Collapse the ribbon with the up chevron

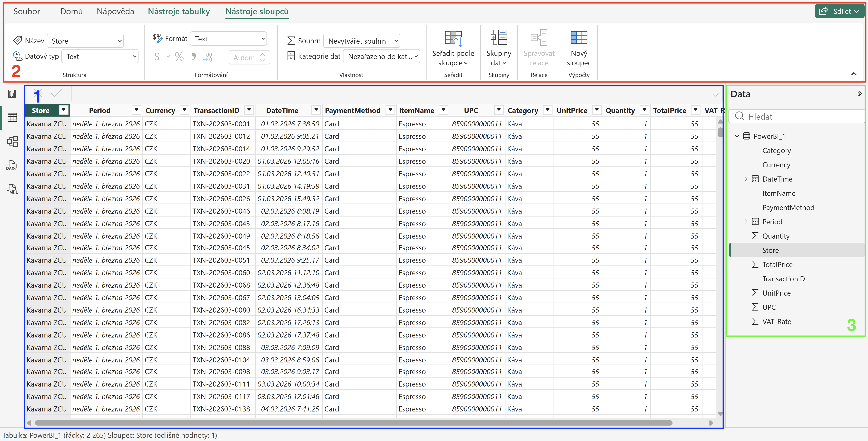854,74
